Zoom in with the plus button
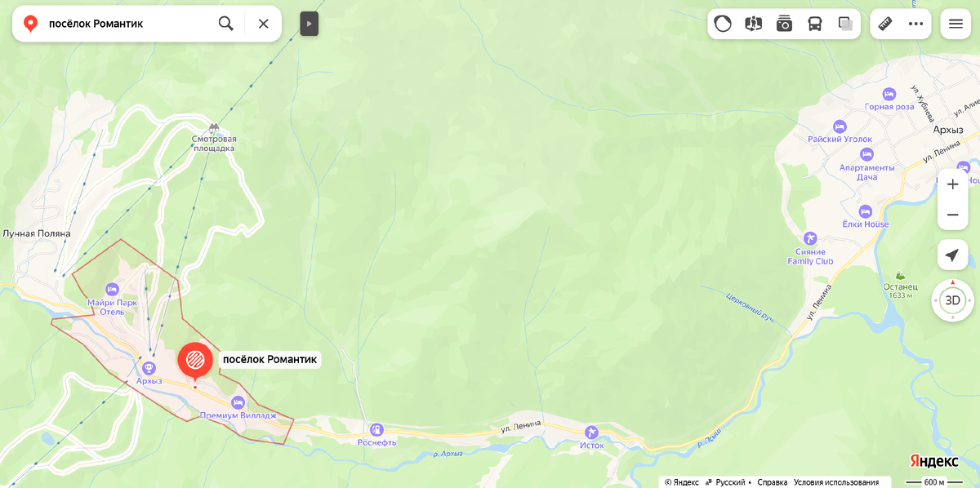This screenshot has height=488, width=980. coord(952,184)
